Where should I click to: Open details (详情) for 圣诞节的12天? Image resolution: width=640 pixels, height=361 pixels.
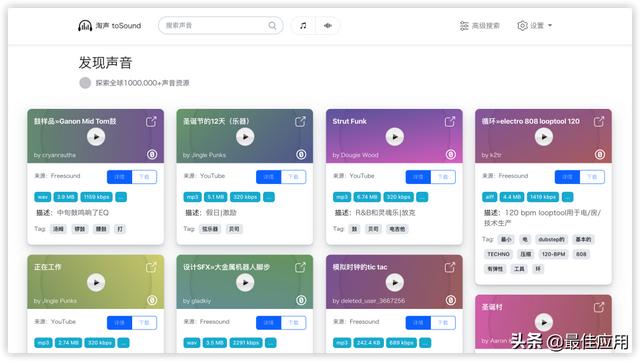point(268,177)
